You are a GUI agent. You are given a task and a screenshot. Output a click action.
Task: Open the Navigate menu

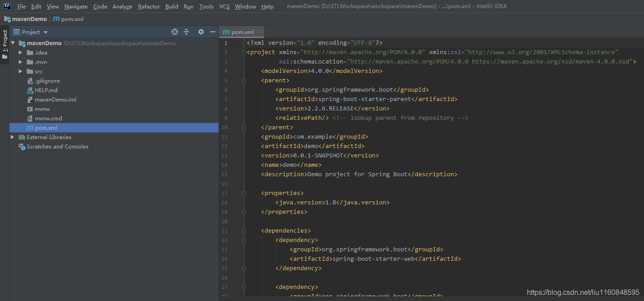[x=76, y=7]
